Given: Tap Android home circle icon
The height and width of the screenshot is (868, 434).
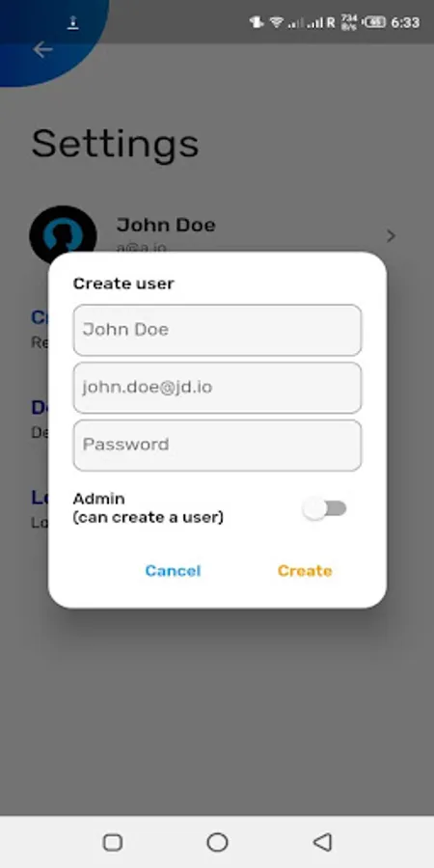Looking at the screenshot, I should tap(217, 842).
